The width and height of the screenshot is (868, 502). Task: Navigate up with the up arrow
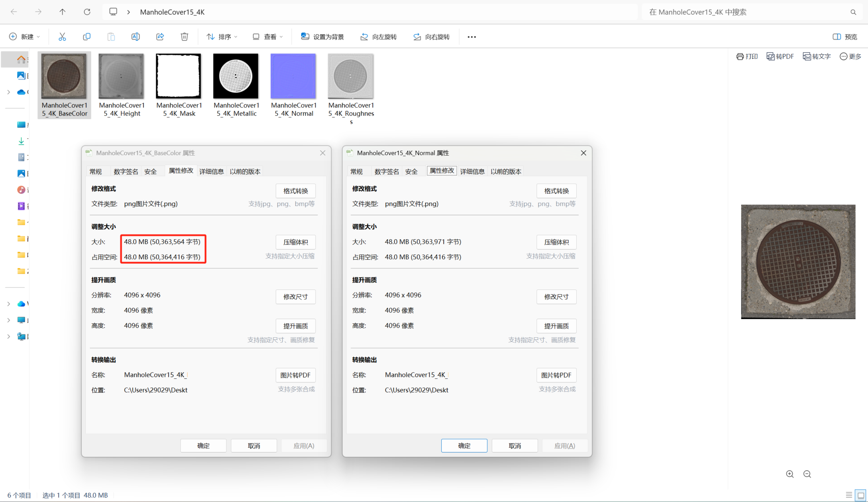tap(63, 12)
